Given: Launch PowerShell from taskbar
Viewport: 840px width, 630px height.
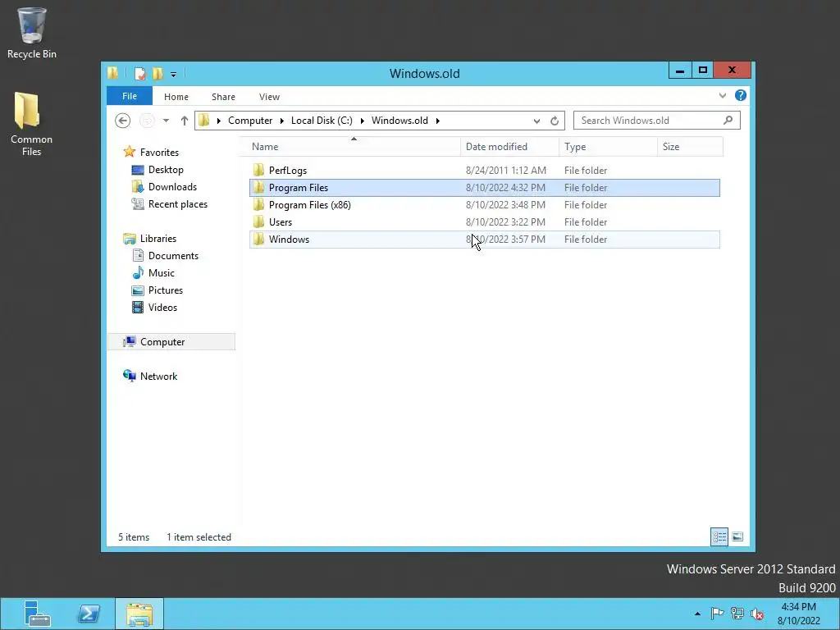Looking at the screenshot, I should point(89,614).
